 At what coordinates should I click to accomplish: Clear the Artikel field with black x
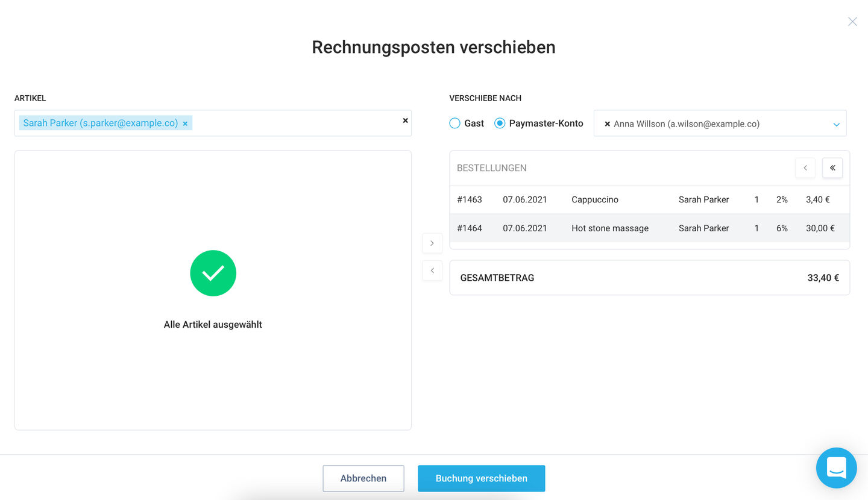click(405, 120)
